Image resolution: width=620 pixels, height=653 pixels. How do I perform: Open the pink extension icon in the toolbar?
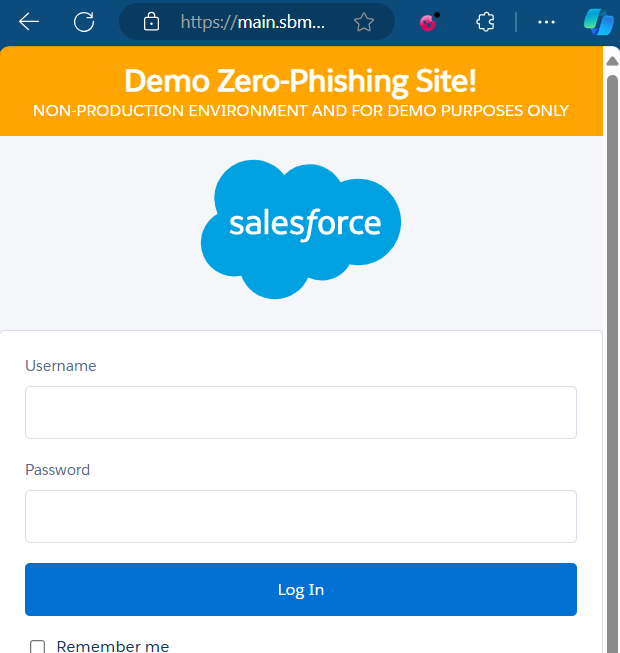click(428, 21)
